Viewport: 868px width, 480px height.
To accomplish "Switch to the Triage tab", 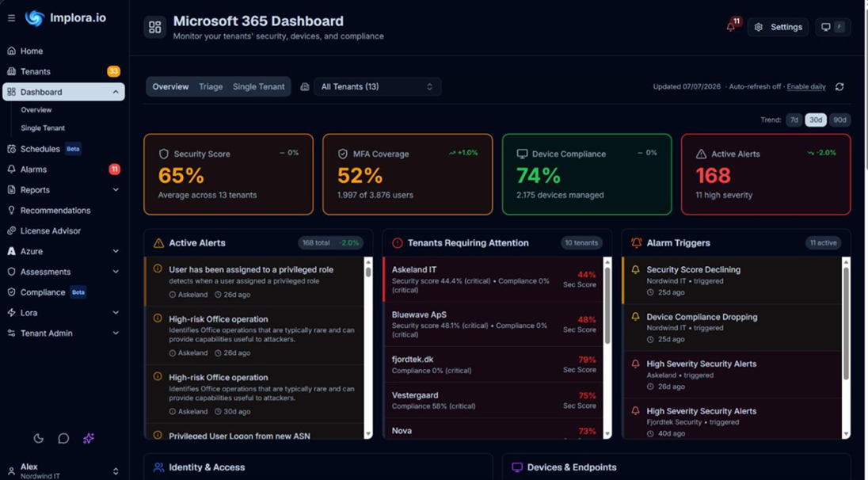I will click(211, 87).
